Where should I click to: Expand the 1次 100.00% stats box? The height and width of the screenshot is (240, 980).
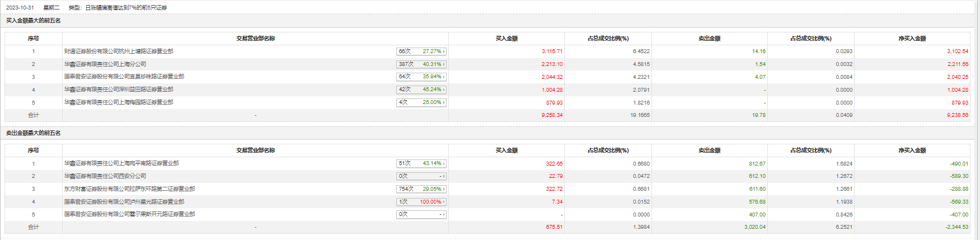pos(421,202)
